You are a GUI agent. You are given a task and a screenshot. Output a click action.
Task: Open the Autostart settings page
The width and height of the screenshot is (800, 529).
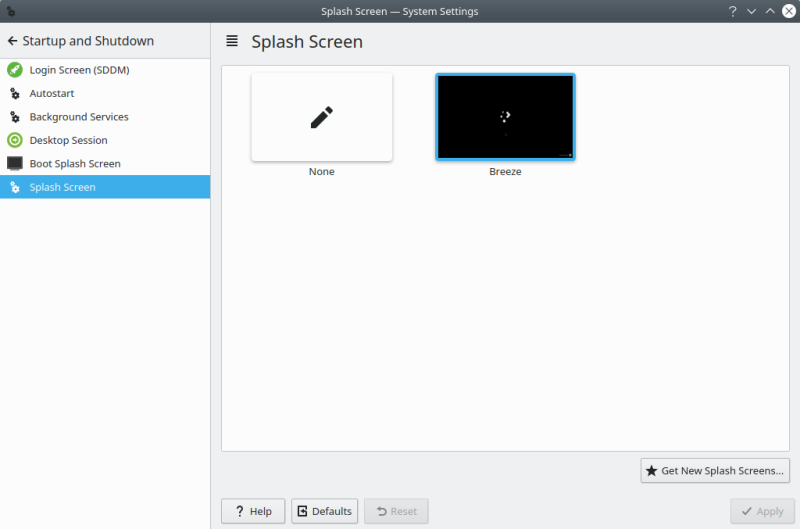point(51,93)
